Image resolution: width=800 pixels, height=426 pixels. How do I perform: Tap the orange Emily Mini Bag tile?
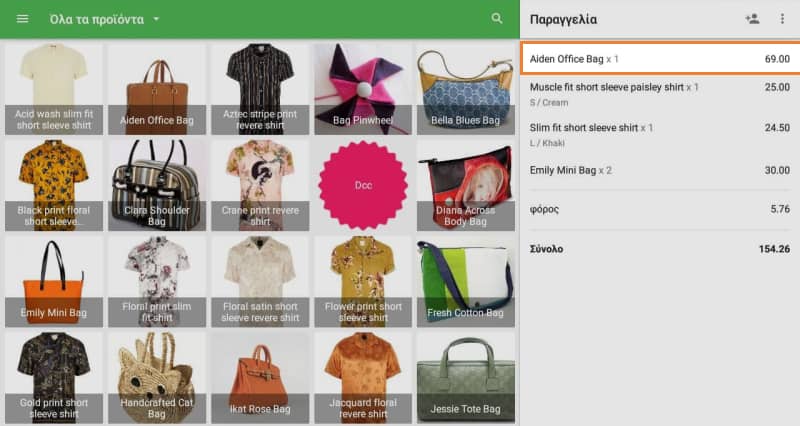pyautogui.click(x=54, y=280)
